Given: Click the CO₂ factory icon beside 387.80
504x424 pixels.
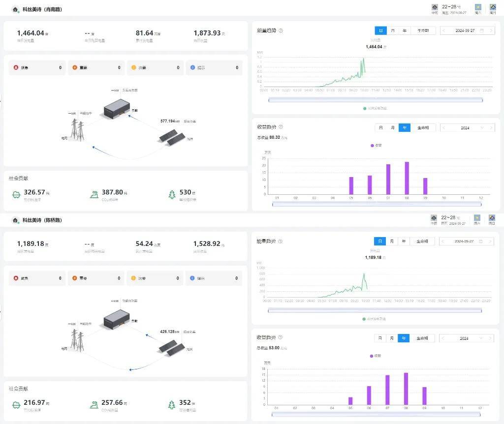Looking at the screenshot, I should click(x=94, y=194).
